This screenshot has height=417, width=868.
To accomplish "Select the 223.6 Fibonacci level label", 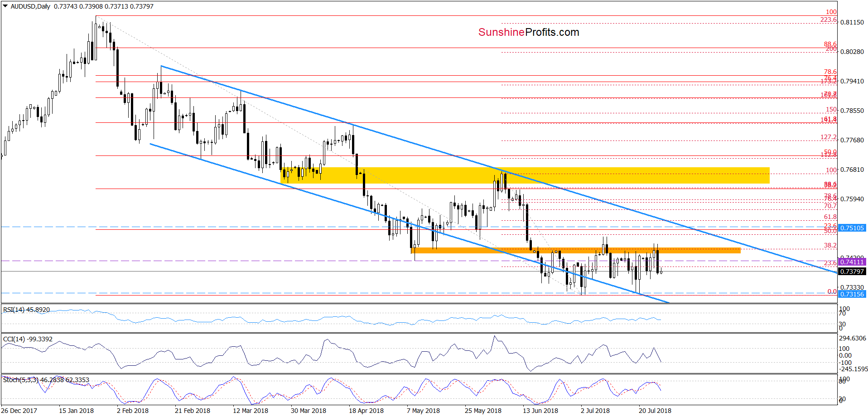I will coord(829,19).
